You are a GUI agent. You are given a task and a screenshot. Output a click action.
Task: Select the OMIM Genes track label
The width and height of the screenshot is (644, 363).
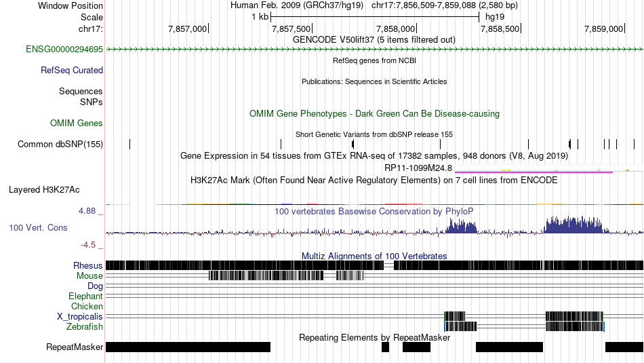pos(77,123)
